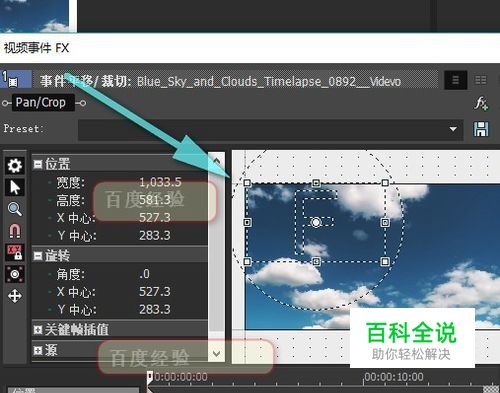Save preset with floppy disk icon
The width and height of the screenshot is (500, 393).
481,129
